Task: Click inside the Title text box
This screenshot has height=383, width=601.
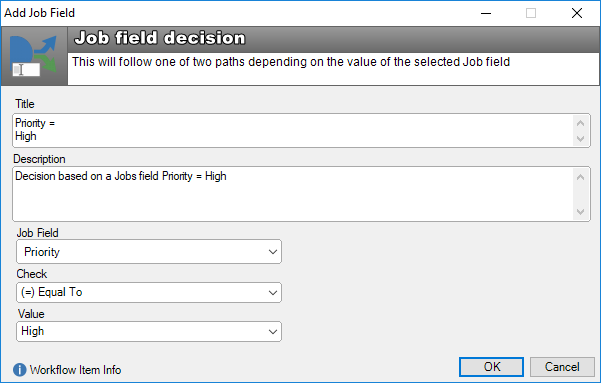Action: [x=293, y=130]
